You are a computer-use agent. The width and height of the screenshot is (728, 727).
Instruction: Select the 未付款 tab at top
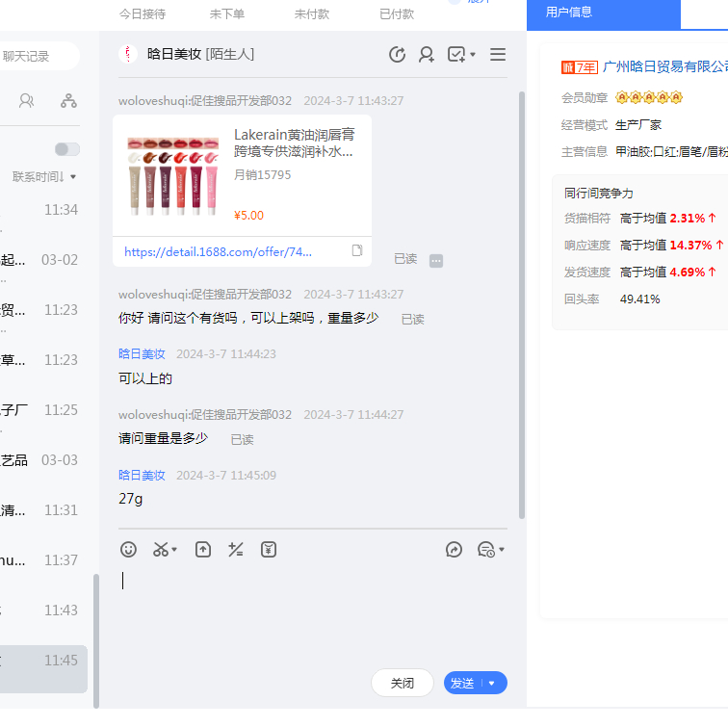tap(312, 14)
